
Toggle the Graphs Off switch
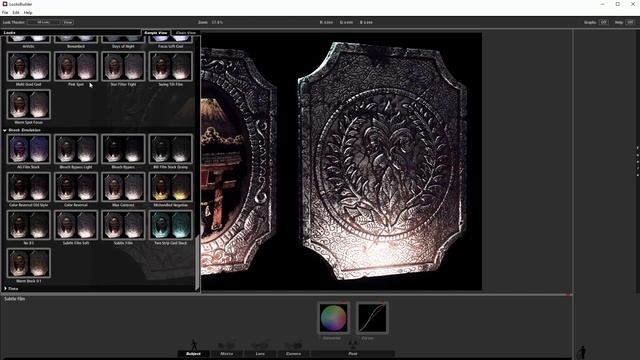pyautogui.click(x=604, y=22)
